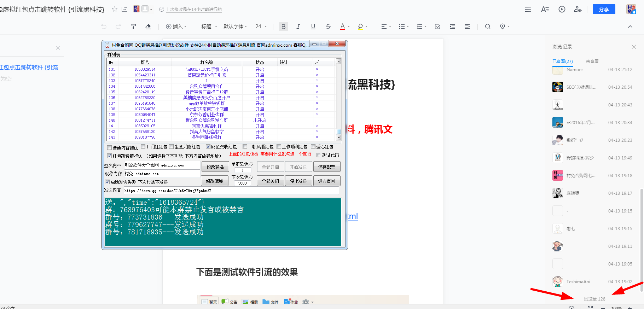Open the outline menu icon
Image resolution: width=644 pixels, height=309 pixels.
(x=528, y=10)
